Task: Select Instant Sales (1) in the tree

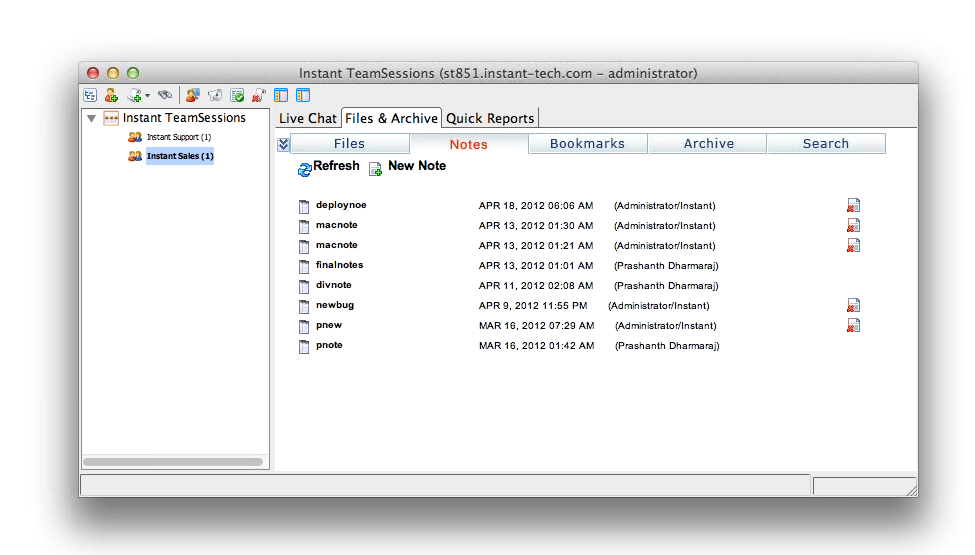Action: point(180,156)
